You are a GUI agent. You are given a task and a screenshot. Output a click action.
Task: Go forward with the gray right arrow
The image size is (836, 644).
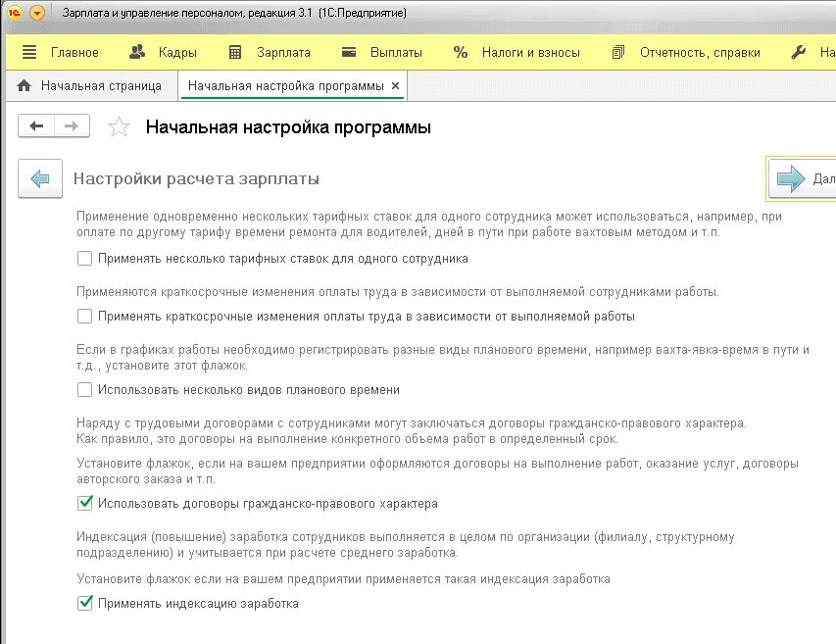[x=72, y=125]
